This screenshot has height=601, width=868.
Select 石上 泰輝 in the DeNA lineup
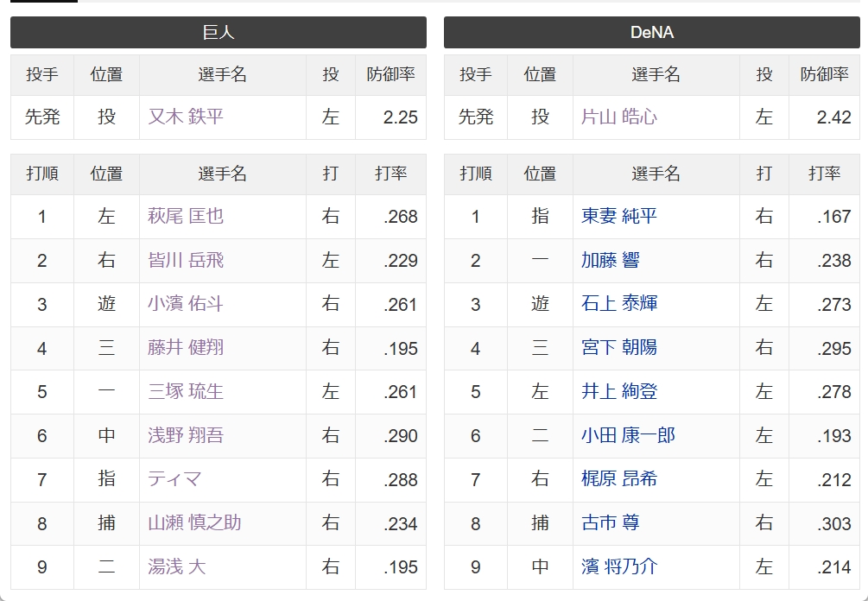point(619,304)
